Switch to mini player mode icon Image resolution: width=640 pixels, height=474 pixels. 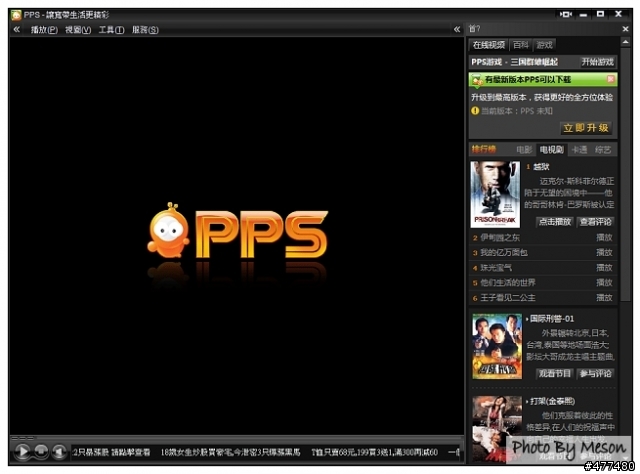pyautogui.click(x=565, y=14)
